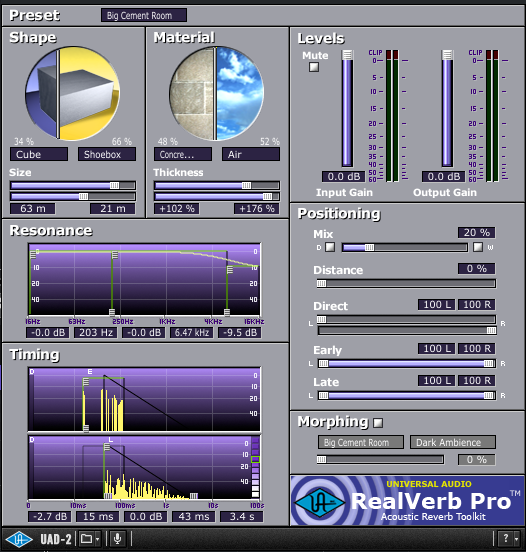Expand the dropdown arrow beside folder icon
Image resolution: width=526 pixels, height=552 pixels.
(98, 539)
